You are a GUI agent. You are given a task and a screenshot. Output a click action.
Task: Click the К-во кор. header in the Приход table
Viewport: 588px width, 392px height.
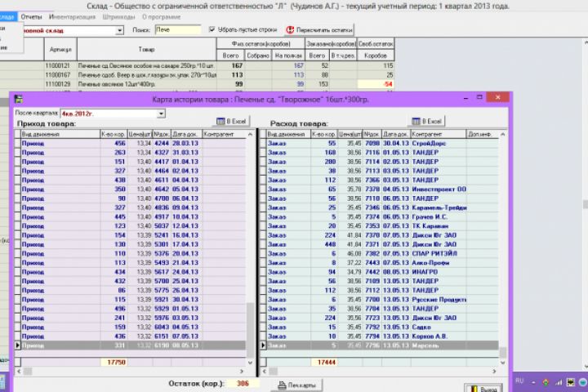pyautogui.click(x=114, y=134)
